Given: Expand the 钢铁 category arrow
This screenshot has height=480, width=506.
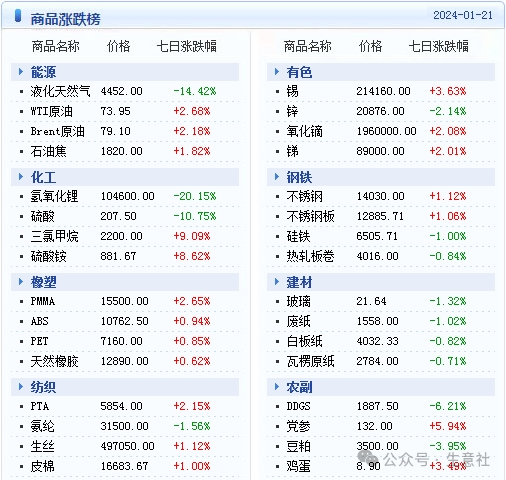Looking at the screenshot, I should click(277, 177).
